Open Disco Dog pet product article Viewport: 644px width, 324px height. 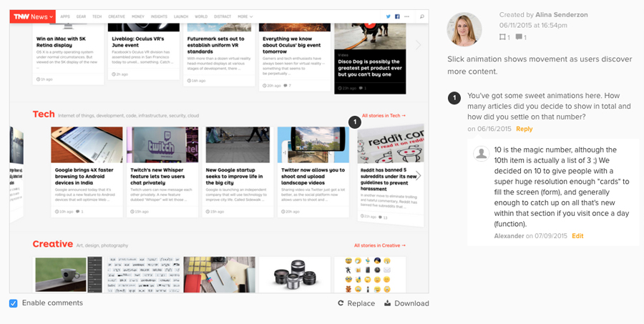[x=369, y=68]
